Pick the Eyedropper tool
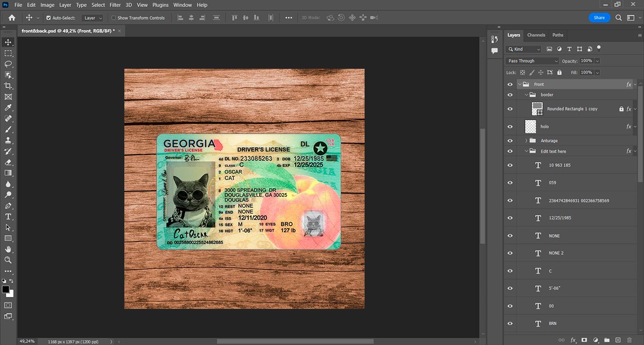Viewport: 644px width, 345px height. pos(8,107)
